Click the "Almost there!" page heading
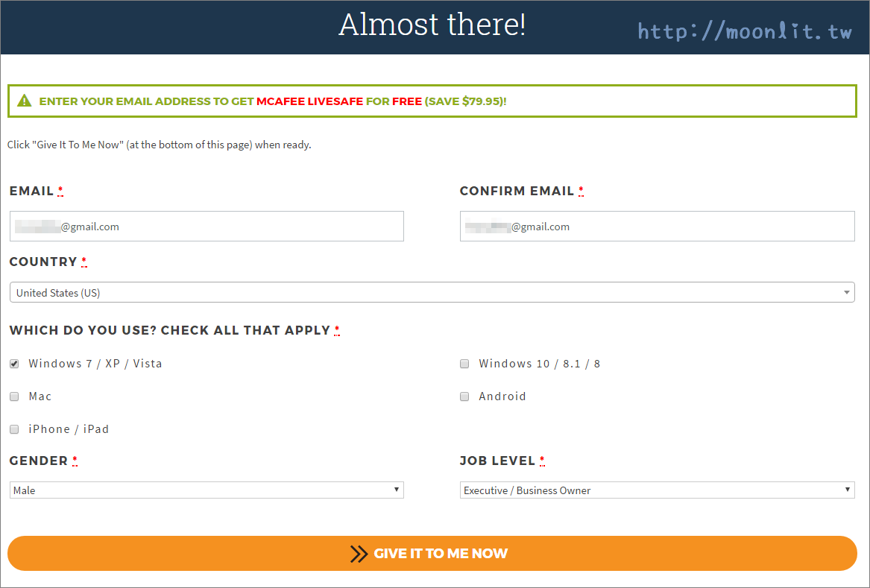This screenshot has width=870, height=588. tap(432, 25)
